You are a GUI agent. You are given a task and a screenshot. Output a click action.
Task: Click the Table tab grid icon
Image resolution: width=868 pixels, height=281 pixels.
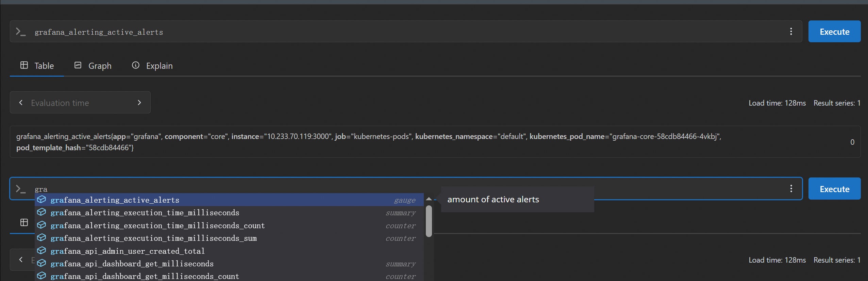coord(24,65)
